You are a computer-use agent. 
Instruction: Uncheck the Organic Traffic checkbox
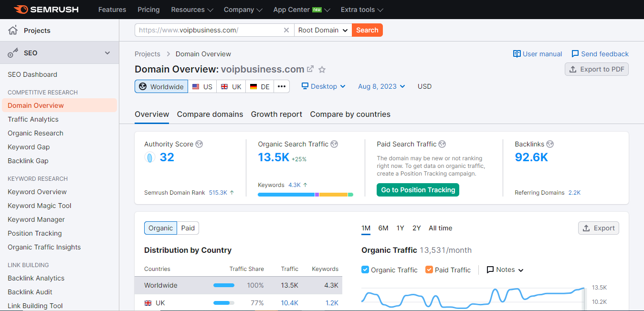(x=365, y=270)
